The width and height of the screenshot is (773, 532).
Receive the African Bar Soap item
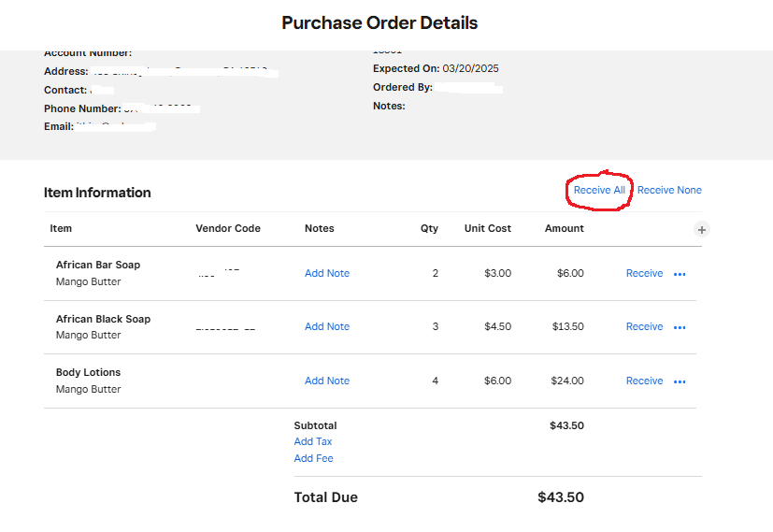click(x=644, y=274)
